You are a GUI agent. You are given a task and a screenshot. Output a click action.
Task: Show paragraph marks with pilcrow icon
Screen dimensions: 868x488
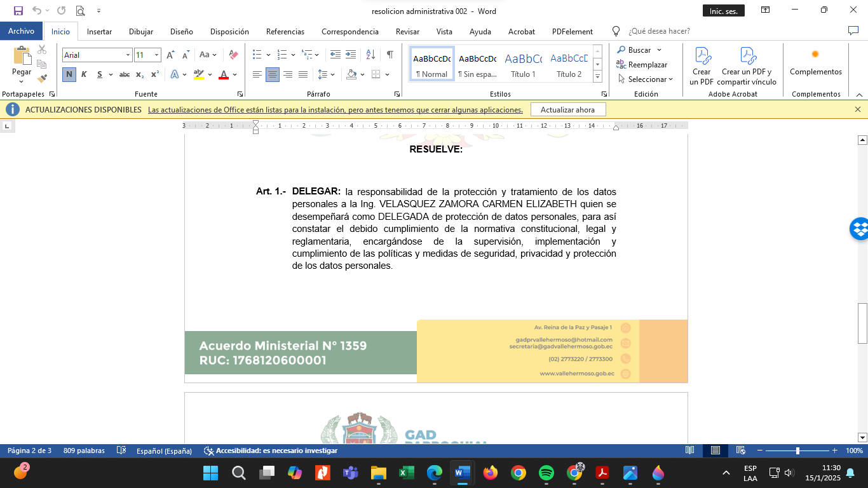(390, 55)
